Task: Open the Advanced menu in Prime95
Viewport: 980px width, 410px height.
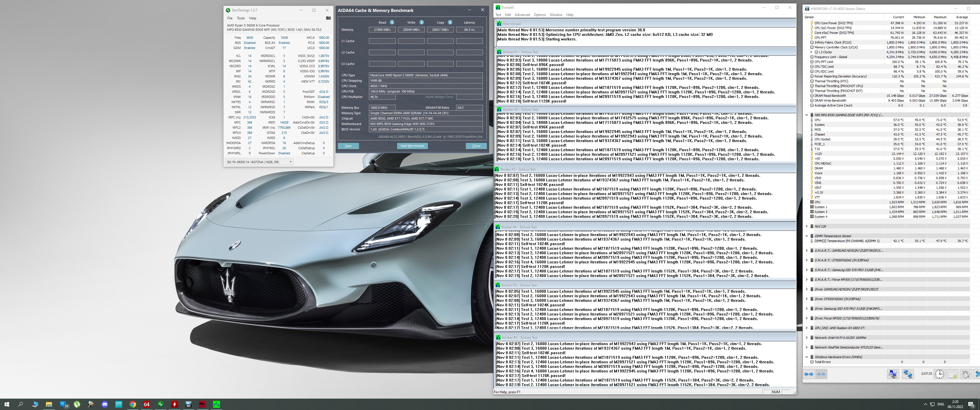Action: pos(522,15)
